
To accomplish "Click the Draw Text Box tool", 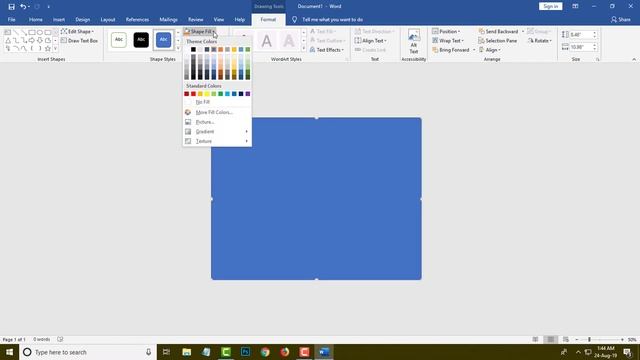I will [79, 41].
